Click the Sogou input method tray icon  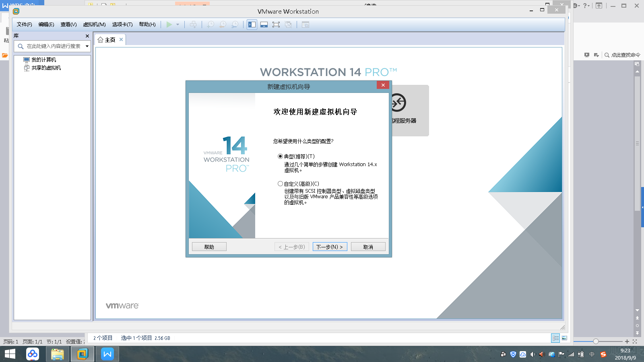point(603,354)
